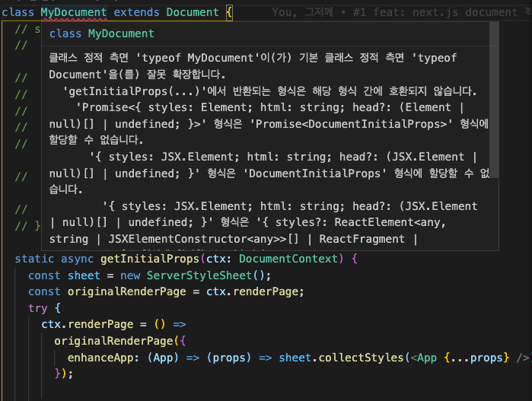This screenshot has height=401, width=532.
Task: Click the opening brace after Document
Action: 229,12
